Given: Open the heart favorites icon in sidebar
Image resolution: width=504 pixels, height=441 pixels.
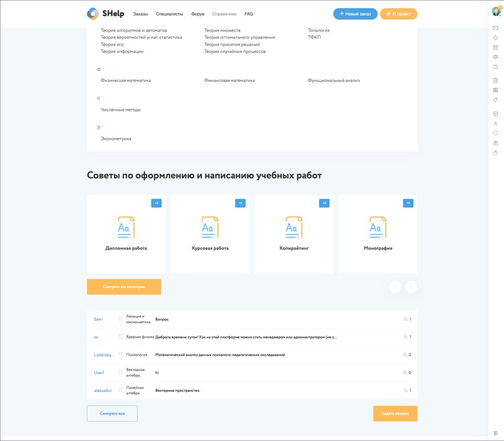Looking at the screenshot, I should (495, 134).
